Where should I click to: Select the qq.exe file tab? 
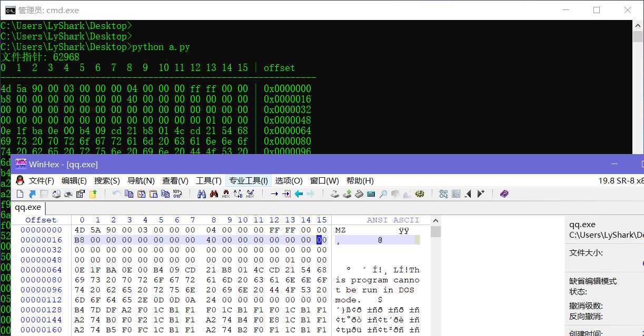tap(28, 207)
